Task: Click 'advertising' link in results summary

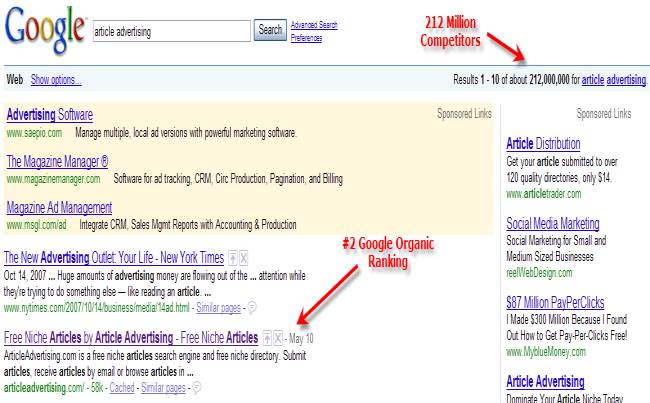Action: click(626, 79)
